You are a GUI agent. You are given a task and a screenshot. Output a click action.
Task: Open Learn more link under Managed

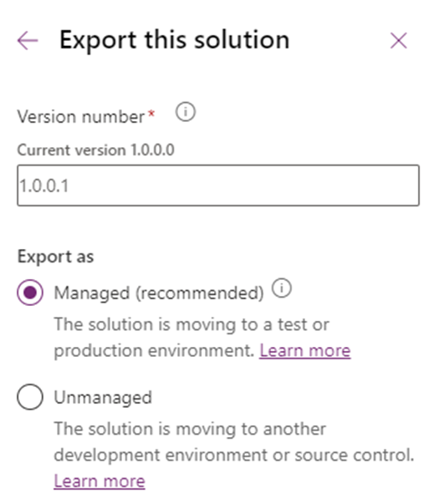pyautogui.click(x=304, y=350)
